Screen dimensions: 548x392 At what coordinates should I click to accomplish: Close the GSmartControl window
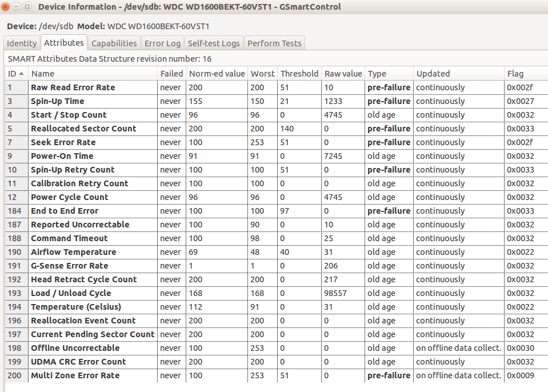[x=6, y=7]
